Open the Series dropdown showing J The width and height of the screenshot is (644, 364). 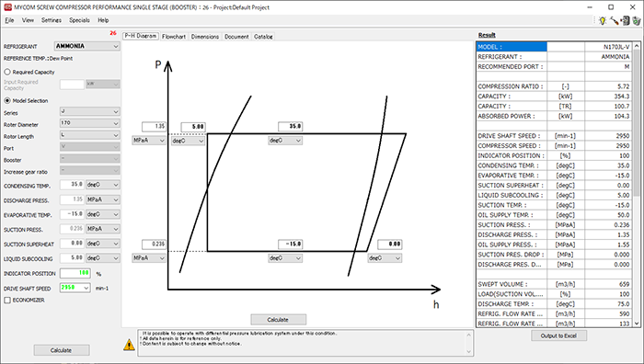pos(89,111)
